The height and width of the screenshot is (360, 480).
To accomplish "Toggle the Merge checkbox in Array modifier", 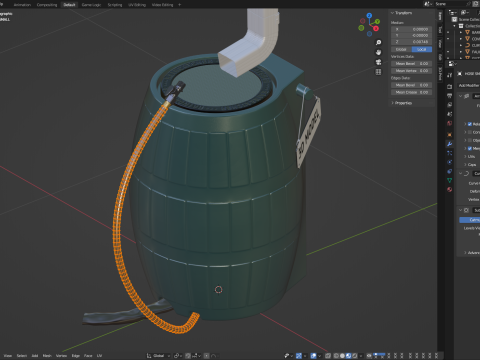I will click(x=470, y=148).
